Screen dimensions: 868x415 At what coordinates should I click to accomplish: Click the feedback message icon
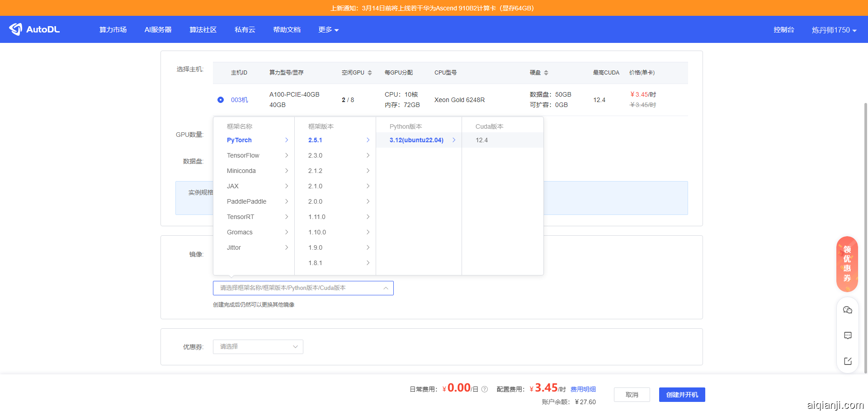(x=847, y=336)
